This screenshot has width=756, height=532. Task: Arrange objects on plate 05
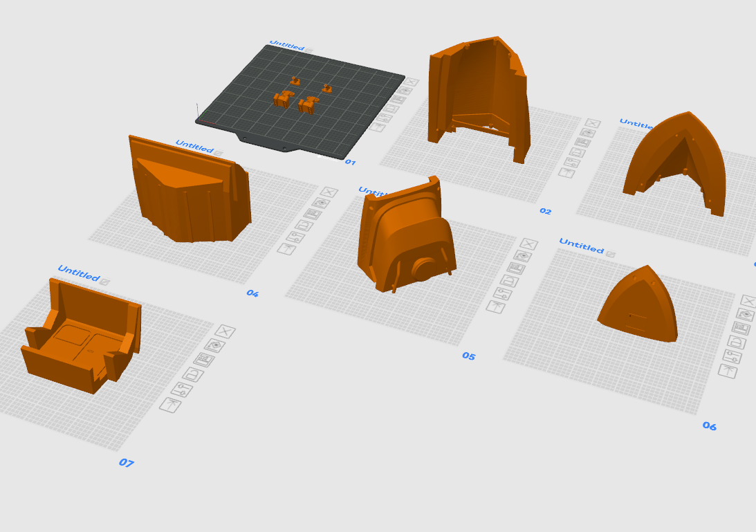[x=515, y=268]
